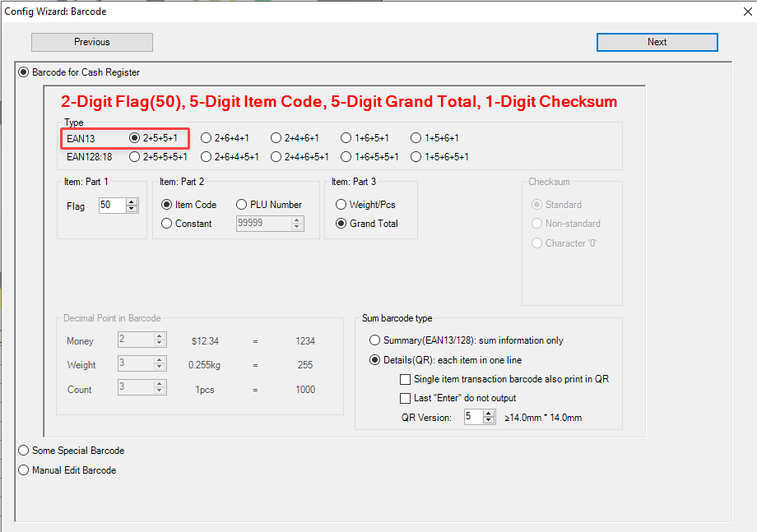Screen dimensions: 757x532
Task: Click the red barcode format heading text
Action: [339, 102]
